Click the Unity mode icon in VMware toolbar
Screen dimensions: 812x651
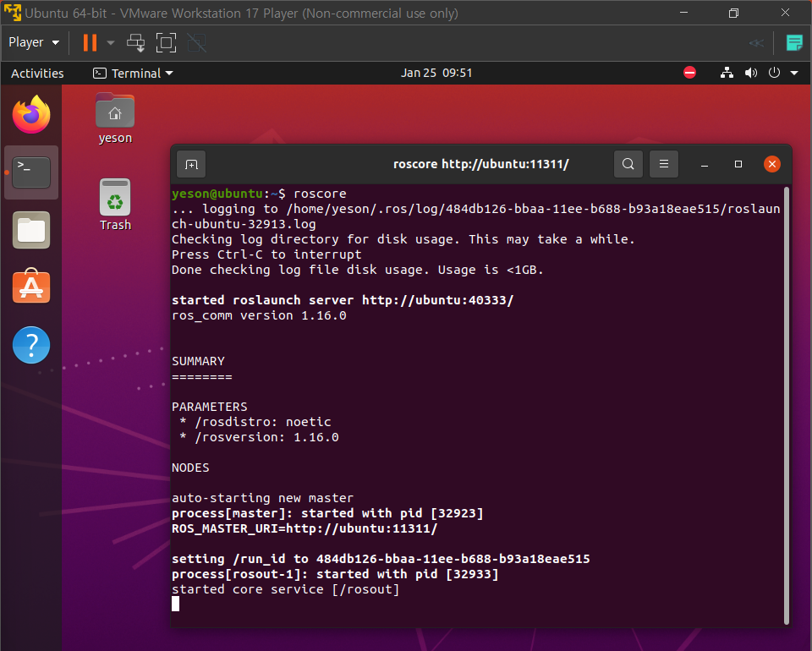tap(197, 42)
